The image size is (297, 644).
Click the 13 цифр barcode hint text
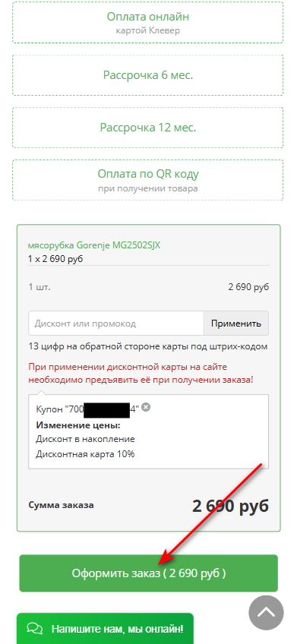point(148,346)
